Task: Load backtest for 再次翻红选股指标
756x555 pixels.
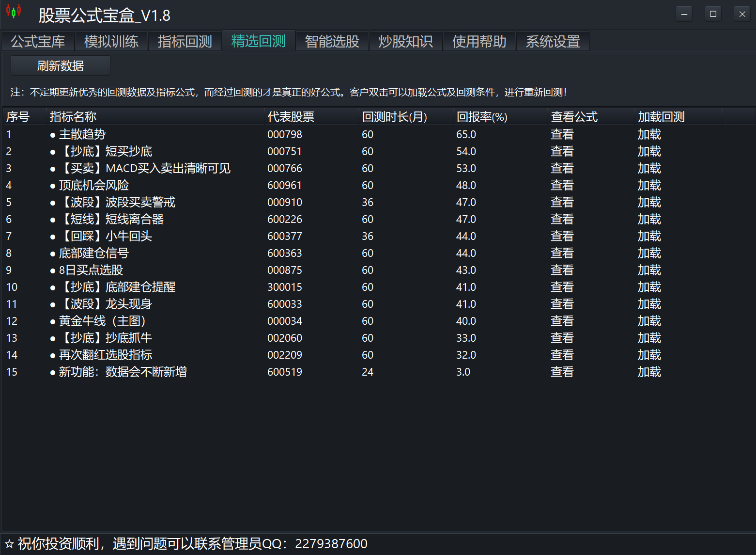Action: pyautogui.click(x=649, y=355)
